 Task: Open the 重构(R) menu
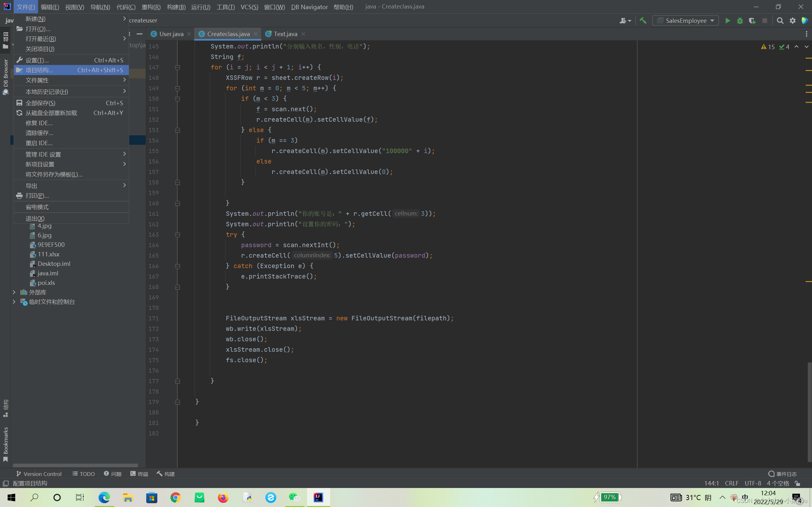click(151, 7)
